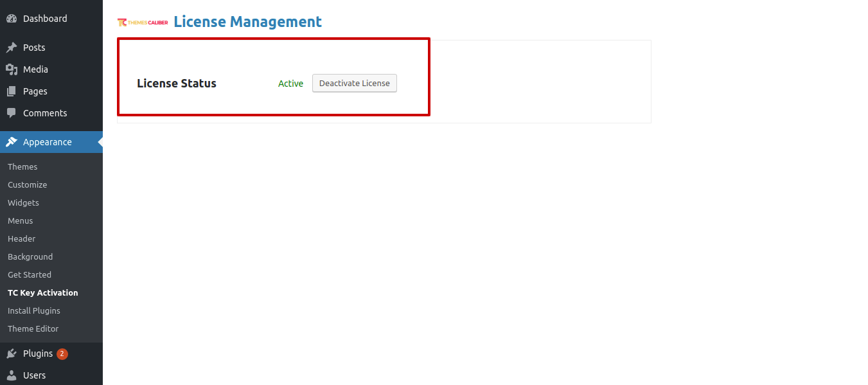Open the Background settings link

tap(30, 256)
